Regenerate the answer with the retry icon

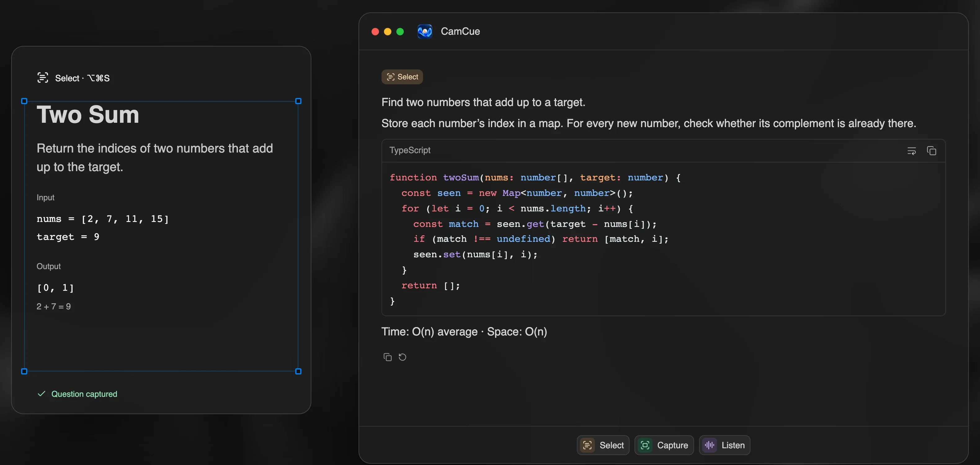[402, 357]
